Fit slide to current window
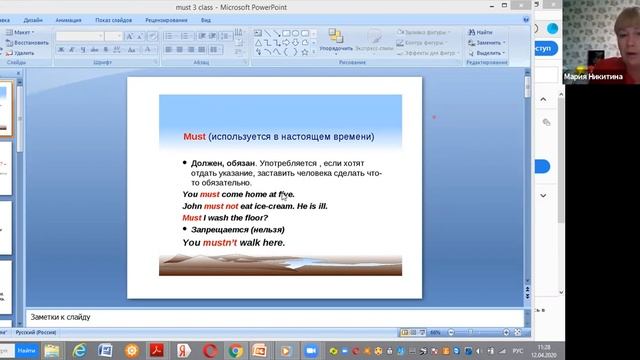The height and width of the screenshot is (360, 640). tap(518, 333)
